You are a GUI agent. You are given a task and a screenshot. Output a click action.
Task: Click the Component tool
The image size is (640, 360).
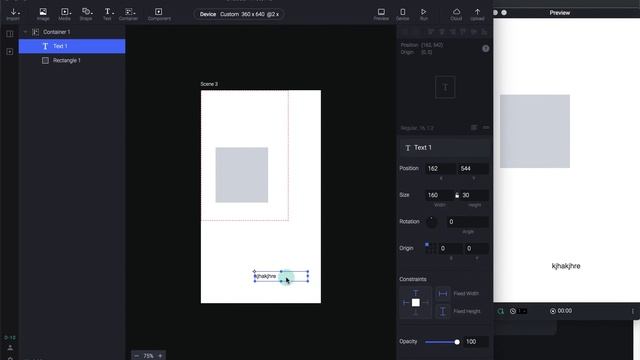coord(159,14)
